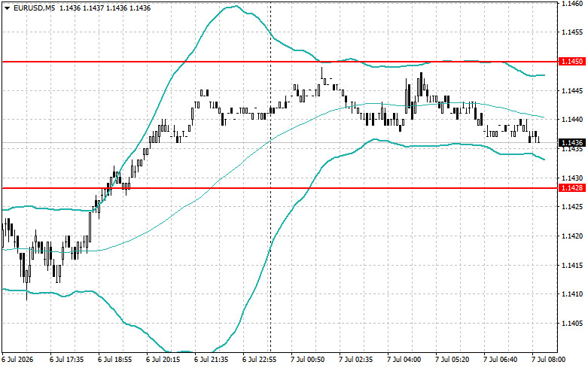Select the red horizontal line at 1.1428
Viewport: 588px width, 368px height.
(279, 187)
